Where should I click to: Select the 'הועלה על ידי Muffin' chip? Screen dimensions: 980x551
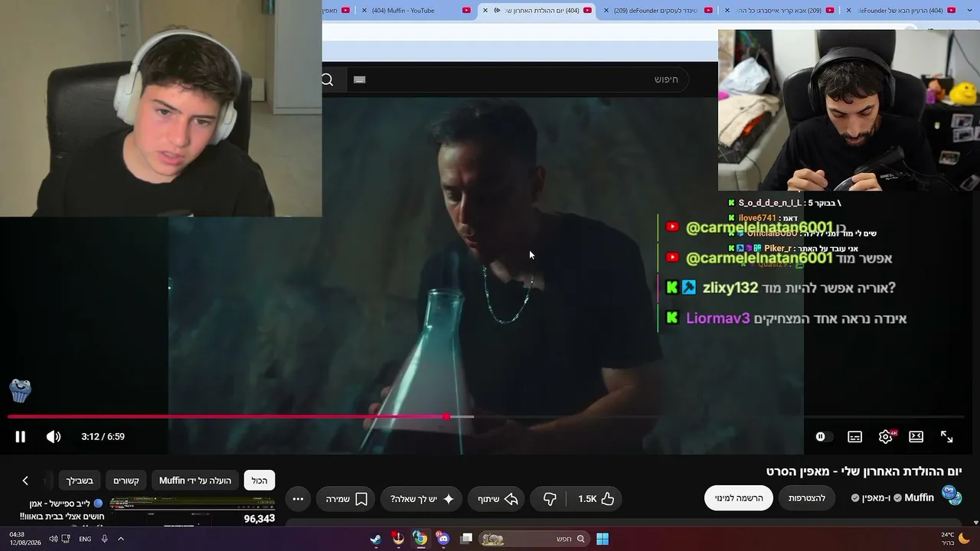click(195, 481)
